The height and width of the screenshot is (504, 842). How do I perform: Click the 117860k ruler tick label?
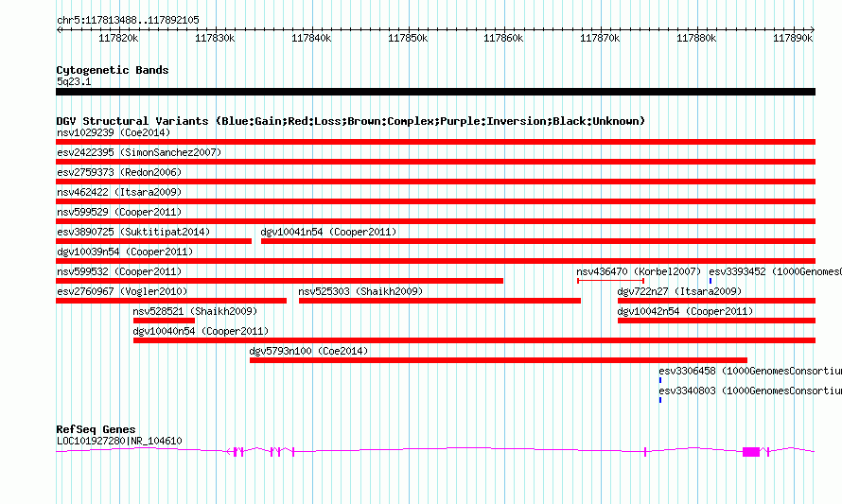coord(503,38)
